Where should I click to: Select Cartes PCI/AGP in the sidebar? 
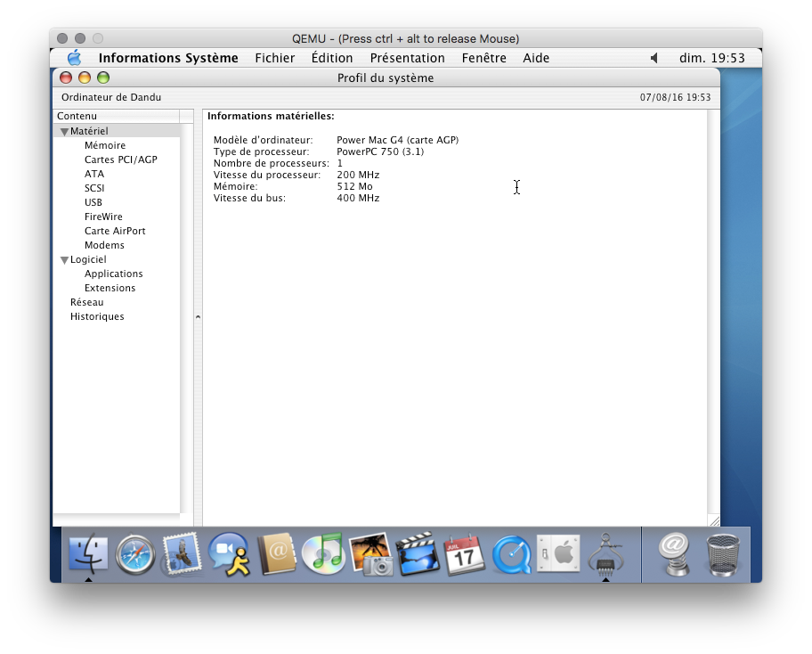pos(121,159)
